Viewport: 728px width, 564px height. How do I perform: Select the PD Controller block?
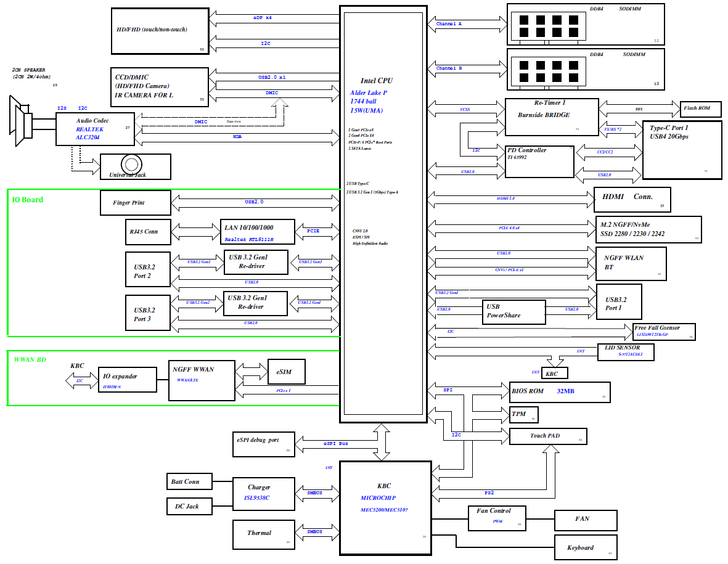(540, 161)
